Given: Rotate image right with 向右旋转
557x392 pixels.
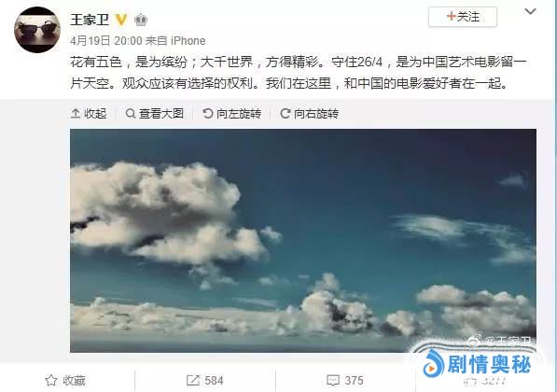Looking at the screenshot, I should tap(309, 114).
